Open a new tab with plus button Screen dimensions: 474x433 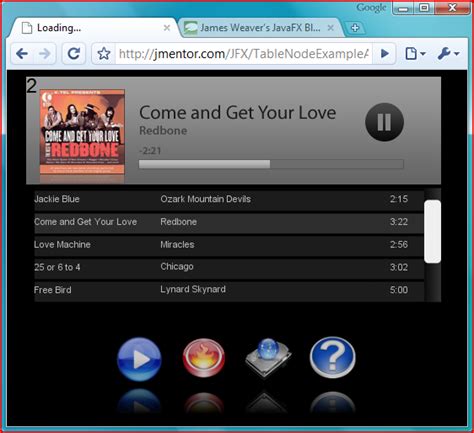355,28
